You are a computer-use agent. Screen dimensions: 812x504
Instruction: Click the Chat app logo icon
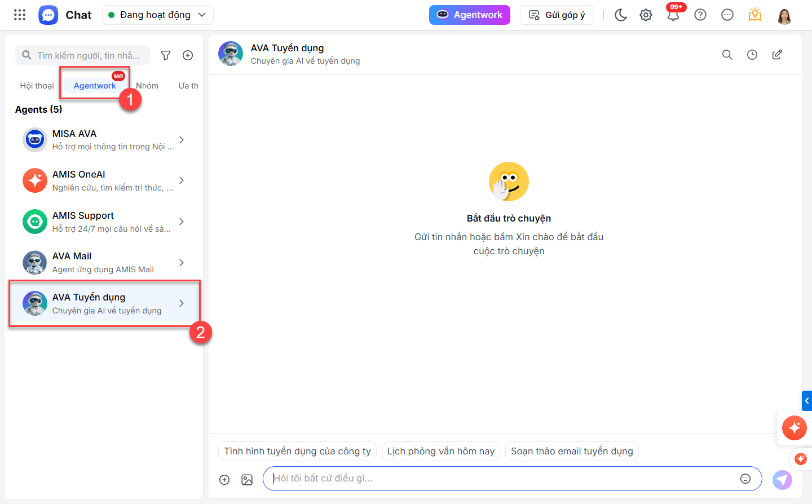48,15
